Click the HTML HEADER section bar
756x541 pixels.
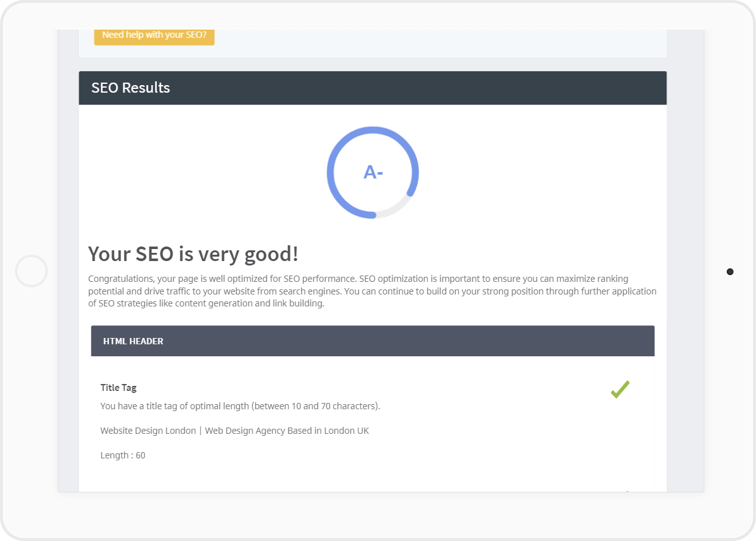(x=372, y=341)
